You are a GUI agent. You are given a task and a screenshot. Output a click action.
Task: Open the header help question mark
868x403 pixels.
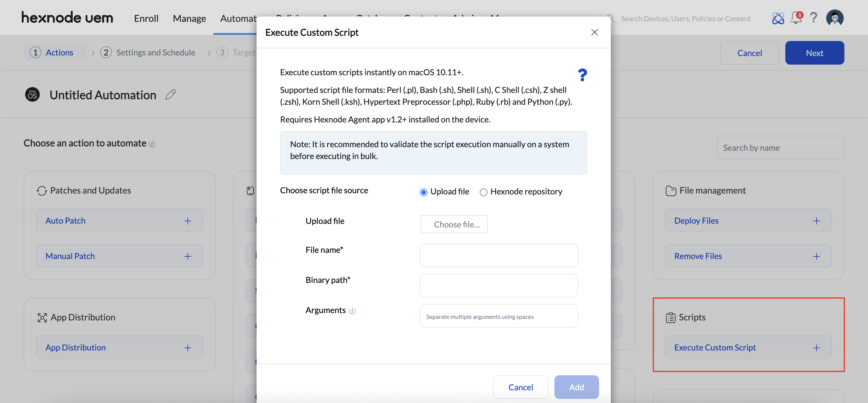(x=813, y=18)
